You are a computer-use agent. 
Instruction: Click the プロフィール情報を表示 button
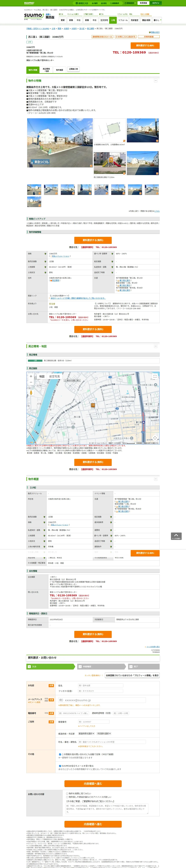pos(132,675)
